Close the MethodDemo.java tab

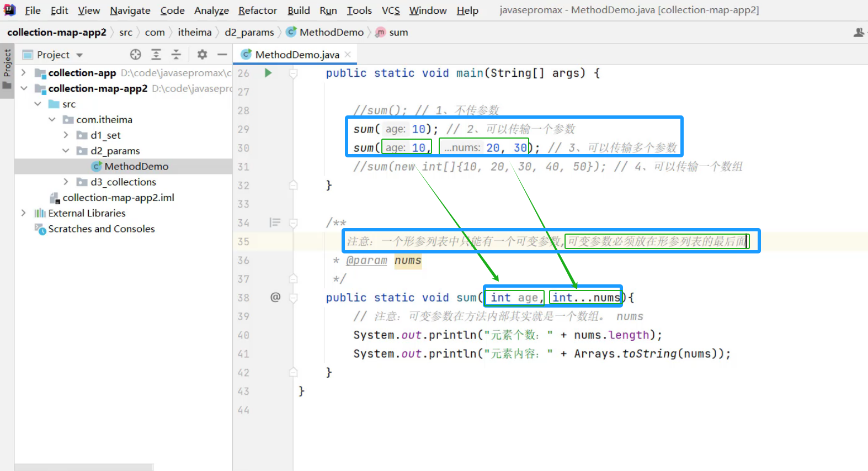(x=348, y=54)
